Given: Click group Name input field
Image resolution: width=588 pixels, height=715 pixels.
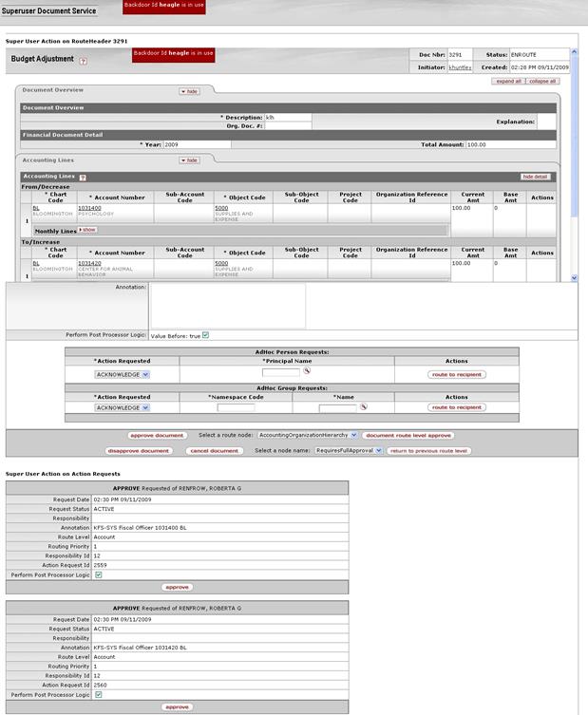Looking at the screenshot, I should coord(337,408).
